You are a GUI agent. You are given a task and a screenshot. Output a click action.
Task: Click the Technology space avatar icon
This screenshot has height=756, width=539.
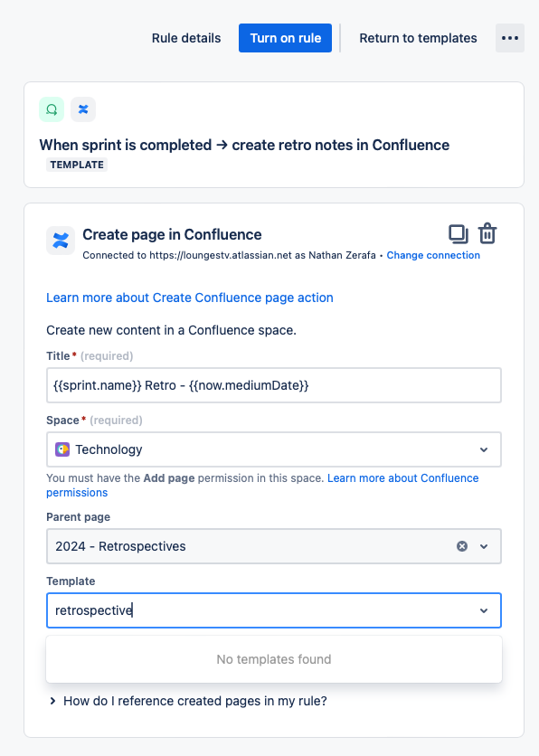[62, 449]
